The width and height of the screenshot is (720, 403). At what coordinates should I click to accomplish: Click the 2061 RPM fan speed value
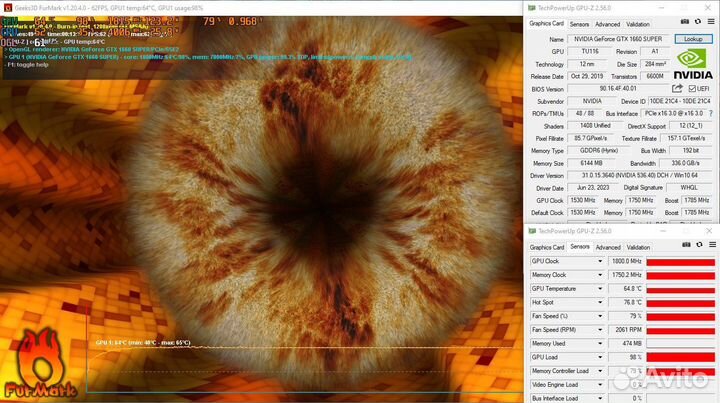point(625,330)
